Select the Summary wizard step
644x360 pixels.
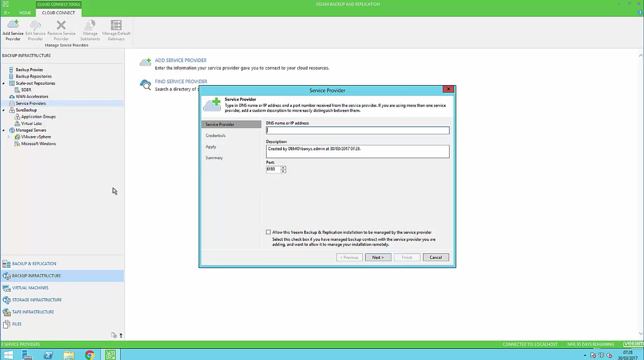click(x=214, y=158)
